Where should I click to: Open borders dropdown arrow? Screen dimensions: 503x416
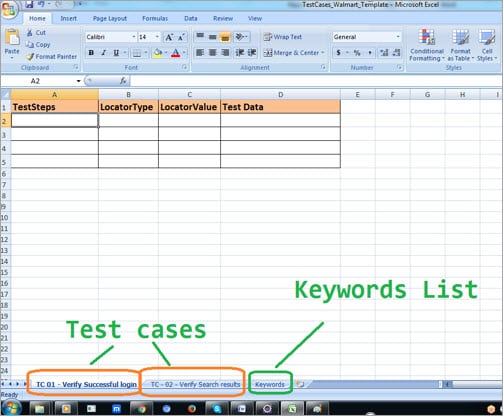(x=146, y=53)
